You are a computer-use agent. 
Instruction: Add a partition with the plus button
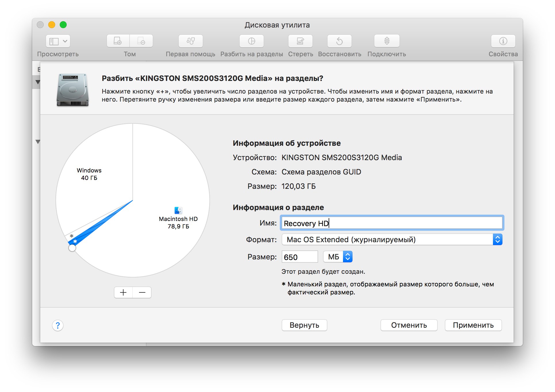click(123, 292)
